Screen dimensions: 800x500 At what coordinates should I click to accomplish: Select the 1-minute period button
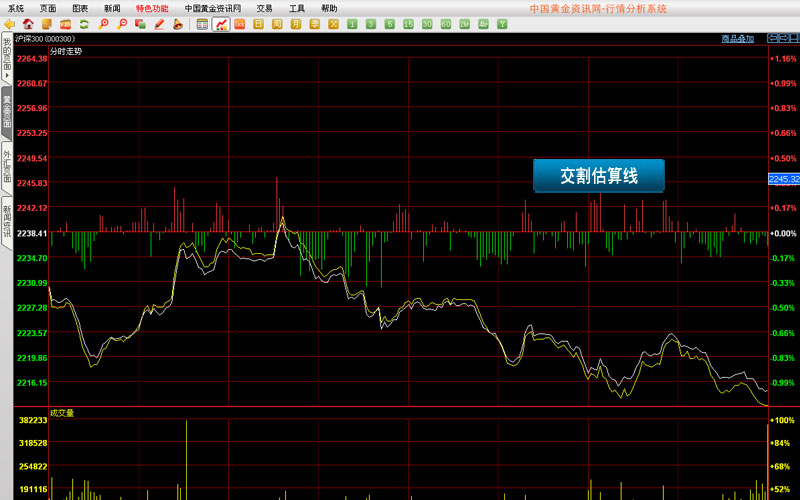352,23
